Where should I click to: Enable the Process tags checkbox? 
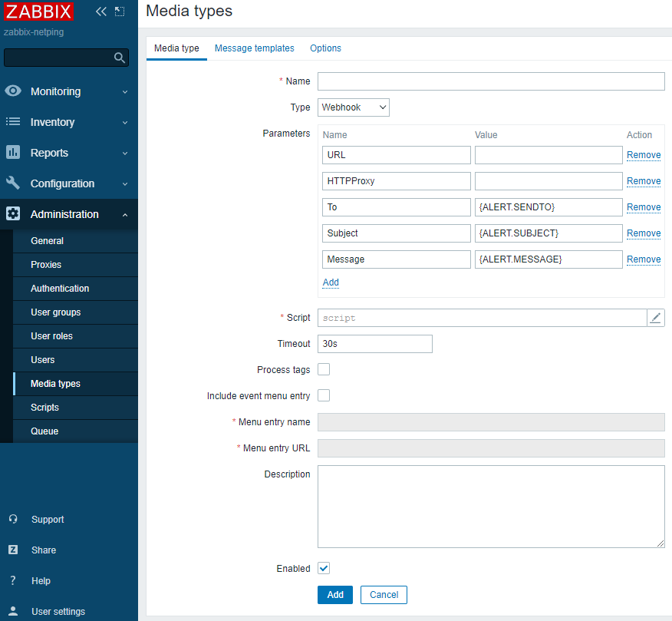(x=324, y=369)
